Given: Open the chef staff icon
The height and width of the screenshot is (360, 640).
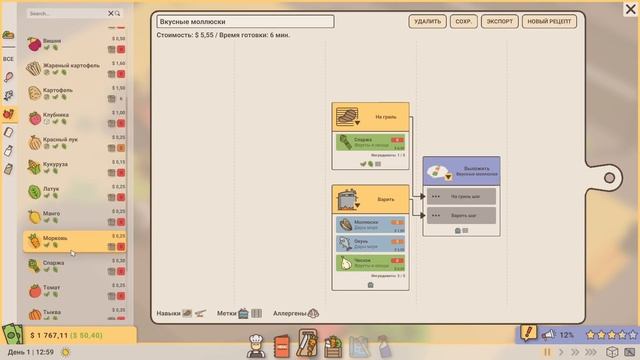Looking at the screenshot, I should point(256,346).
